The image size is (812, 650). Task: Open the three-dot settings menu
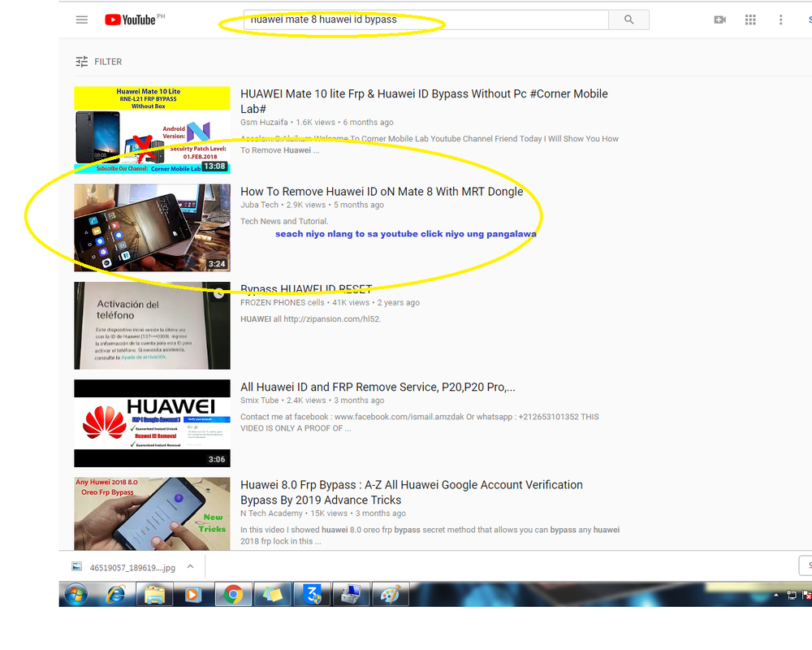(781, 19)
